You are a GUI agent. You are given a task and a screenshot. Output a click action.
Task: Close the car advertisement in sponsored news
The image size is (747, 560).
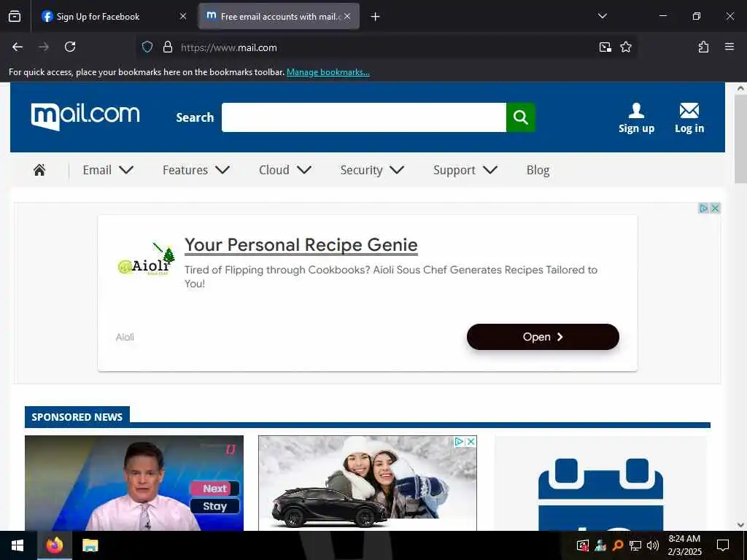pos(471,441)
